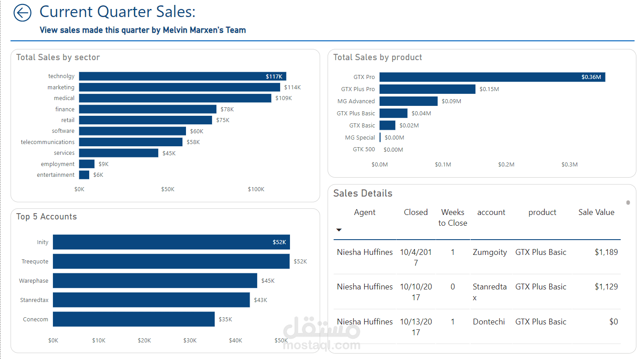This screenshot has height=359, width=644.
Task: Click the sort arrow under Agent column
Action: click(339, 230)
